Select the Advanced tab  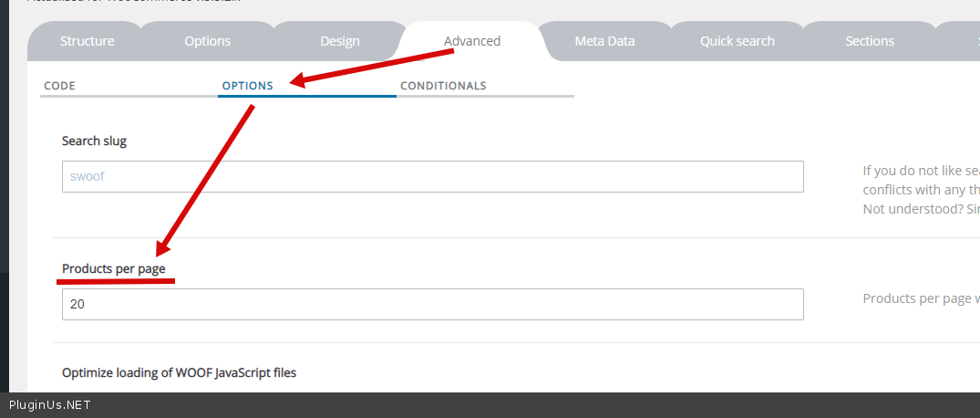(472, 41)
